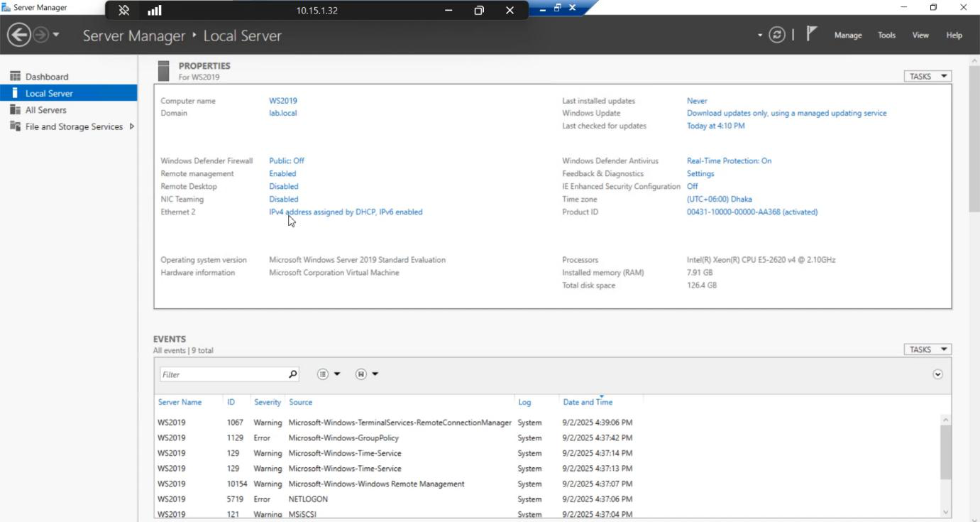Click IE Enhanced Security Configuration Off link
The width and height of the screenshot is (980, 522).
(692, 186)
